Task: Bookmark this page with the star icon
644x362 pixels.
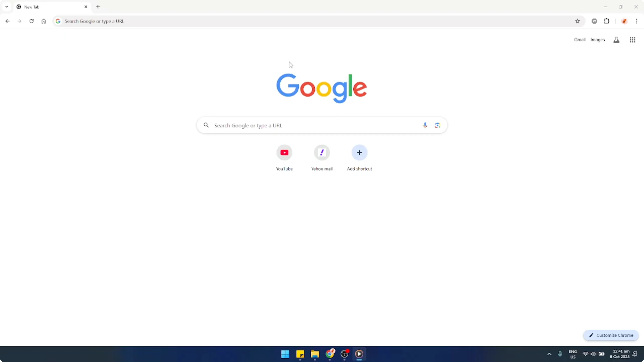Action: (577, 21)
